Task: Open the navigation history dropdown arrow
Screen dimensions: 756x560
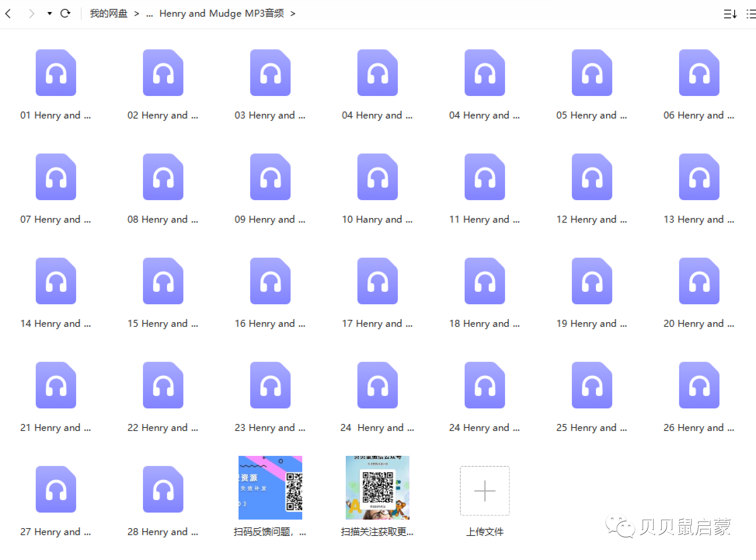Action: pos(49,14)
